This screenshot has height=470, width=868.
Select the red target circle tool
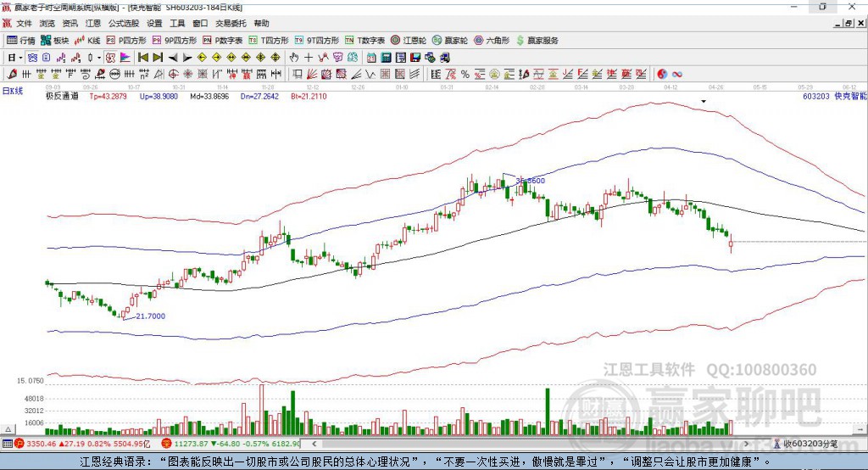coord(173,75)
